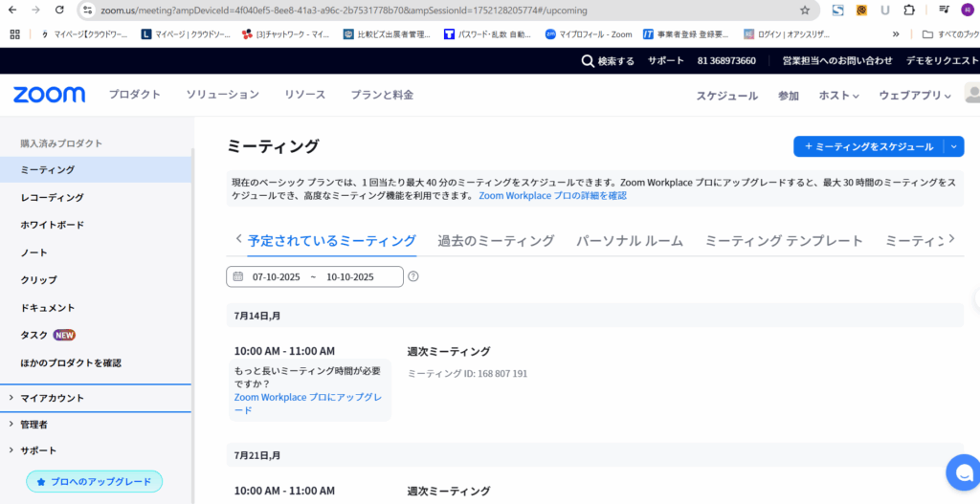The image size is (980, 504).
Task: Click the Zoom logo
Action: 50,95
